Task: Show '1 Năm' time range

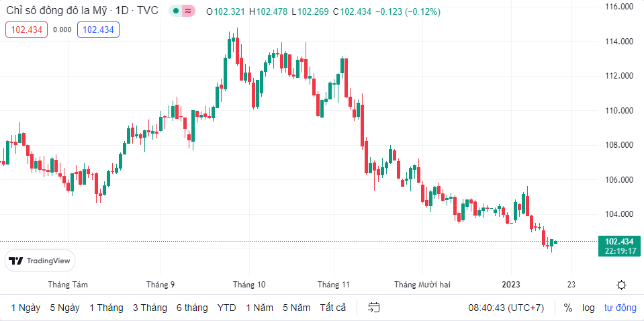Action: pyautogui.click(x=259, y=308)
